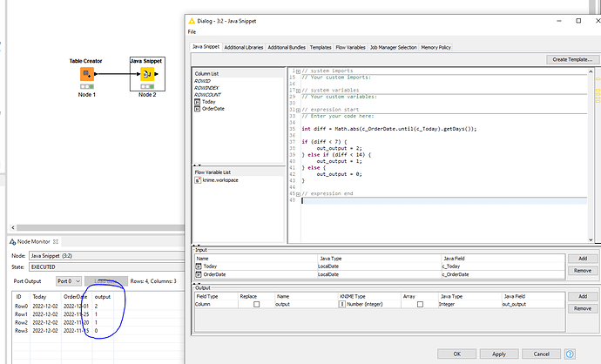
Task: Click the Node 1 label under Table Creator
Action: [x=86, y=95]
